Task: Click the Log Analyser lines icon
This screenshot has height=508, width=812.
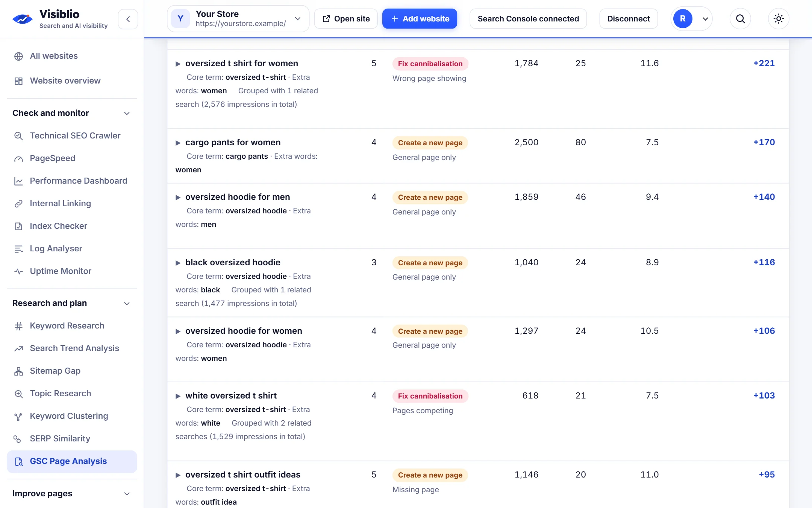Action: [x=18, y=249]
